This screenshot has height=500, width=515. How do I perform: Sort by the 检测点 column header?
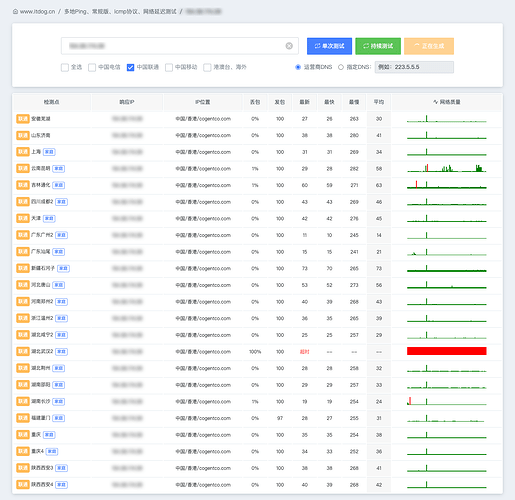52,102
